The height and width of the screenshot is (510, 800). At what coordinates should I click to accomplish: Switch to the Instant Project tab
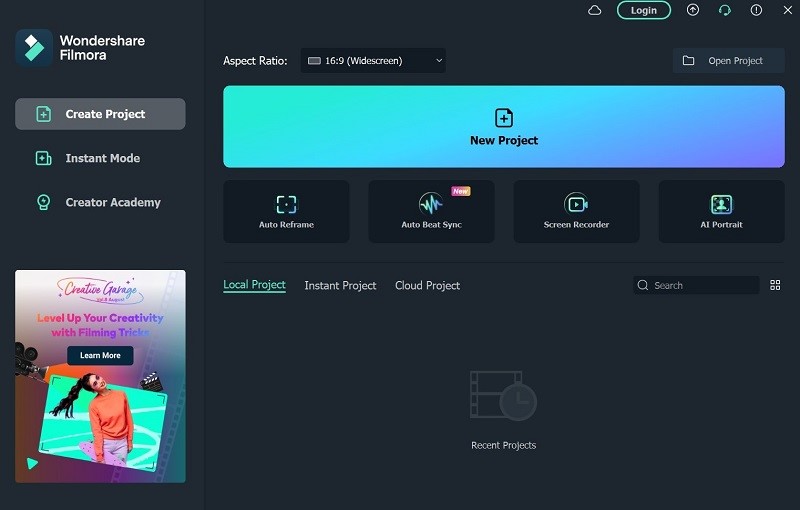coord(340,285)
